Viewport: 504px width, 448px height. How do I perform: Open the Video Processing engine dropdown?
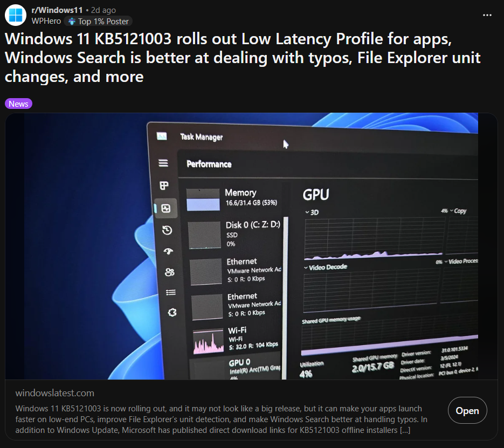(461, 261)
